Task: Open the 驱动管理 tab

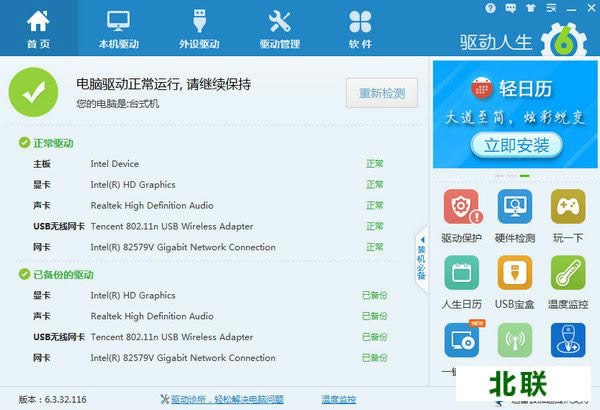Action: [x=280, y=29]
